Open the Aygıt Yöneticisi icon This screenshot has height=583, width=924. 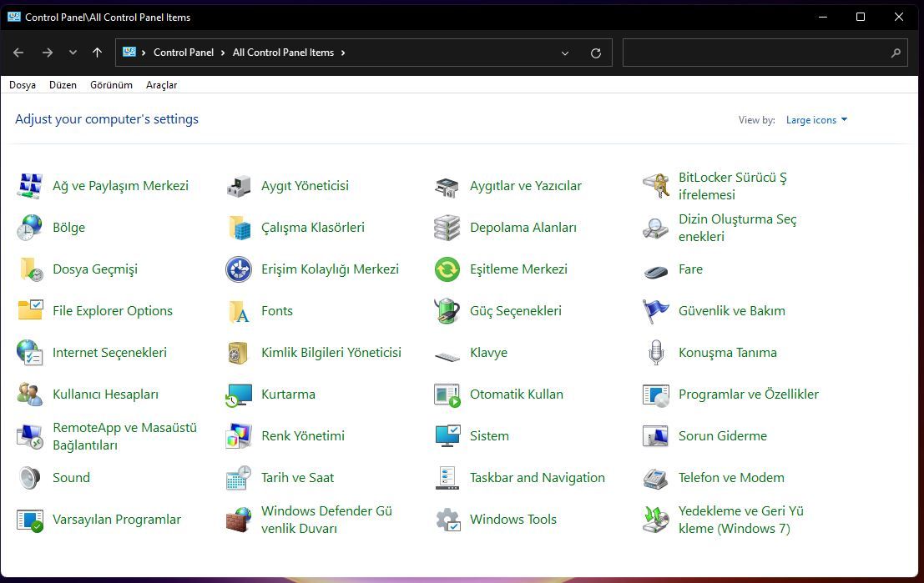click(x=239, y=186)
